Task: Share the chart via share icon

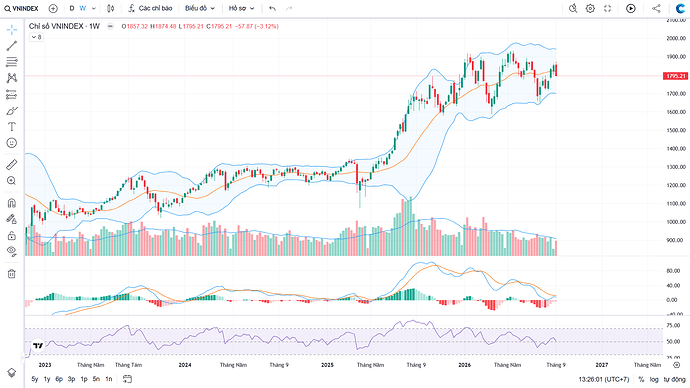Action: [656, 8]
